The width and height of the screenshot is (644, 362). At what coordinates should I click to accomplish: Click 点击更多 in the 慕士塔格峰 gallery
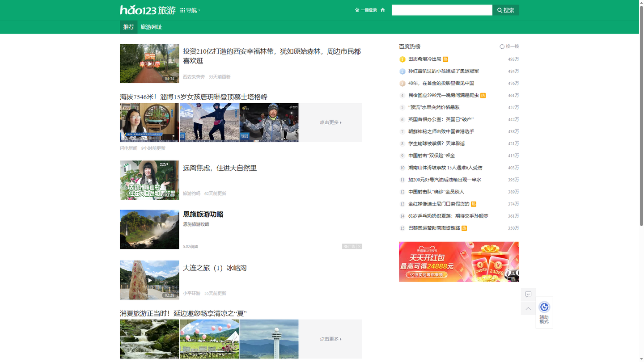(x=330, y=122)
